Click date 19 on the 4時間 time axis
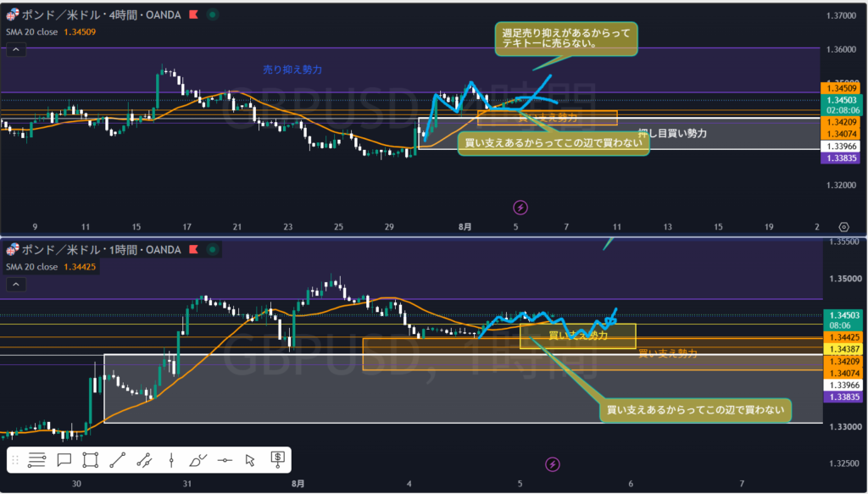868x494 pixels. pyautogui.click(x=769, y=227)
